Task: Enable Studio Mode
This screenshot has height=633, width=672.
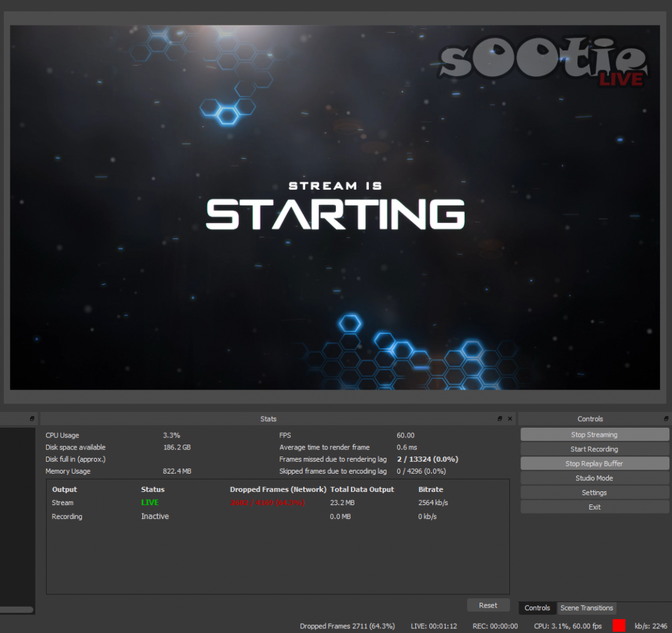Action: click(594, 478)
